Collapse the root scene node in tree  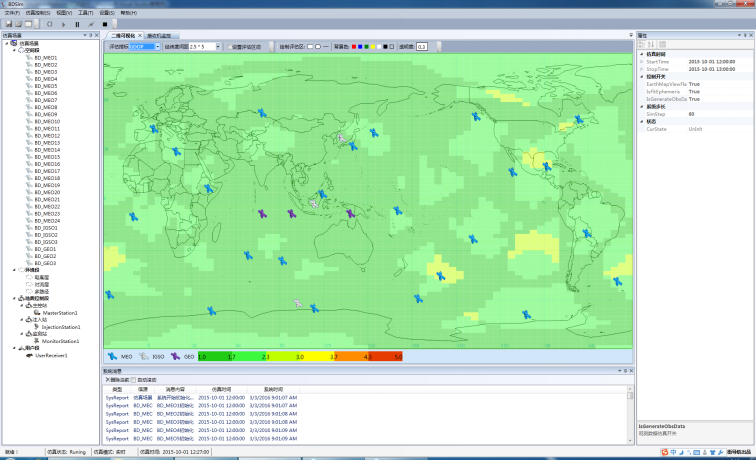(x=7, y=43)
